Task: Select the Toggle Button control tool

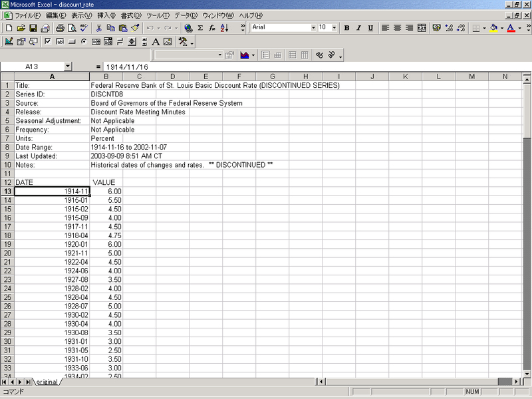Action: click(x=120, y=41)
